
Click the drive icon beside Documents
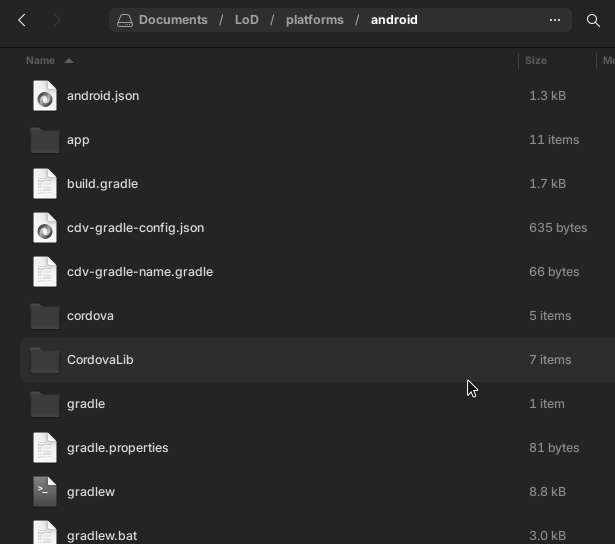tap(125, 20)
